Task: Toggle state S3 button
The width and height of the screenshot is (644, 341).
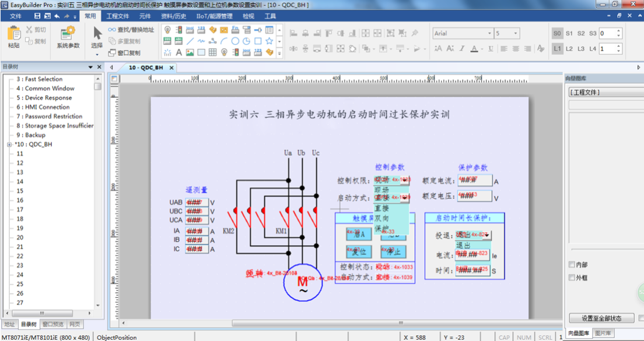Action: coord(593,33)
